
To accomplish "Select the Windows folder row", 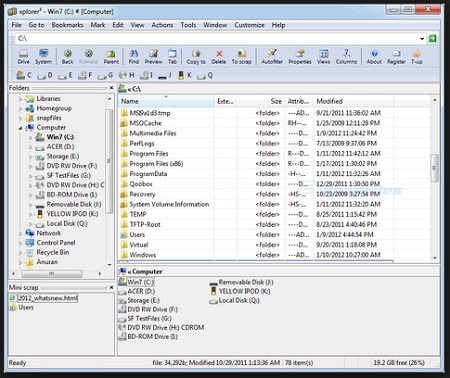I will (x=256, y=255).
